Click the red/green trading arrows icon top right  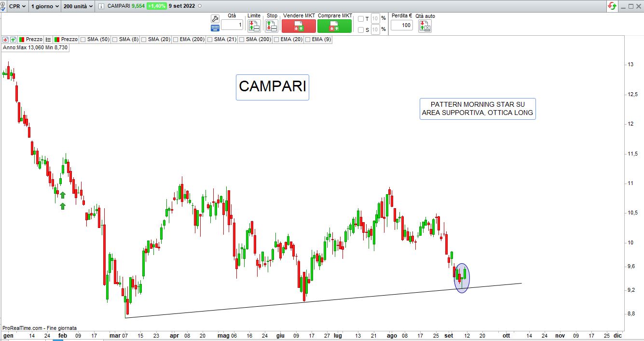click(x=612, y=6)
